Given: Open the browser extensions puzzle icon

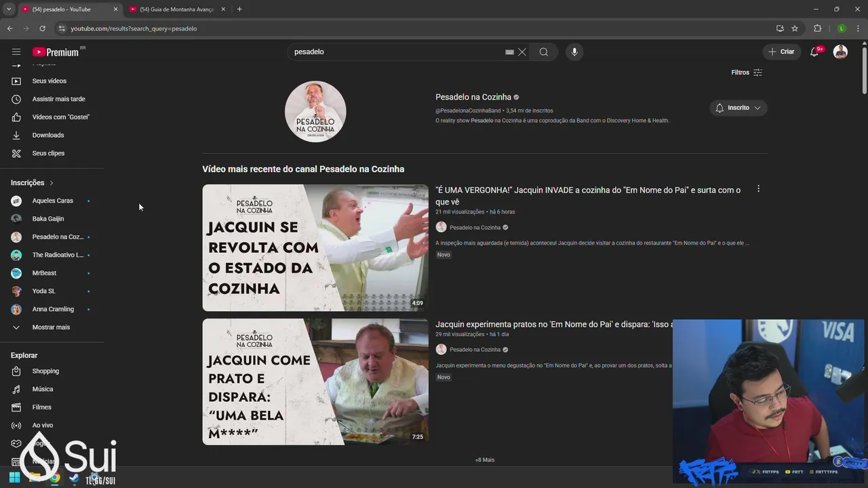Looking at the screenshot, I should click(x=817, y=28).
